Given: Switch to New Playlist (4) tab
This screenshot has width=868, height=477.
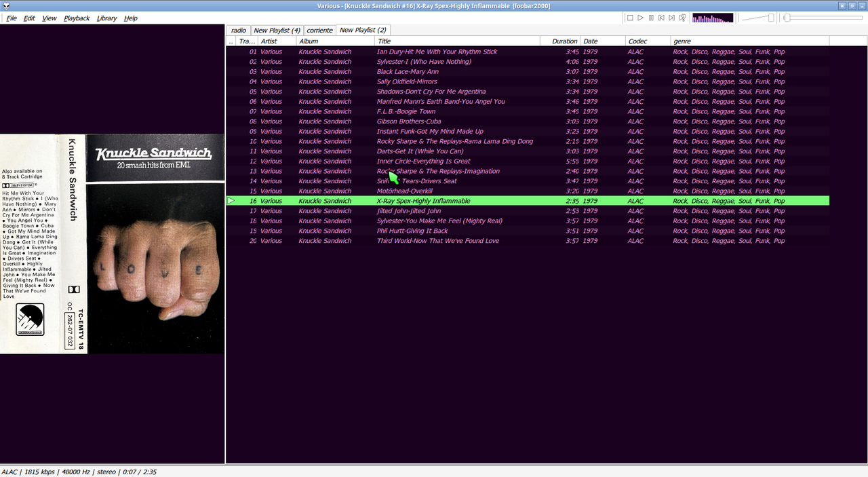Looking at the screenshot, I should pos(277,30).
